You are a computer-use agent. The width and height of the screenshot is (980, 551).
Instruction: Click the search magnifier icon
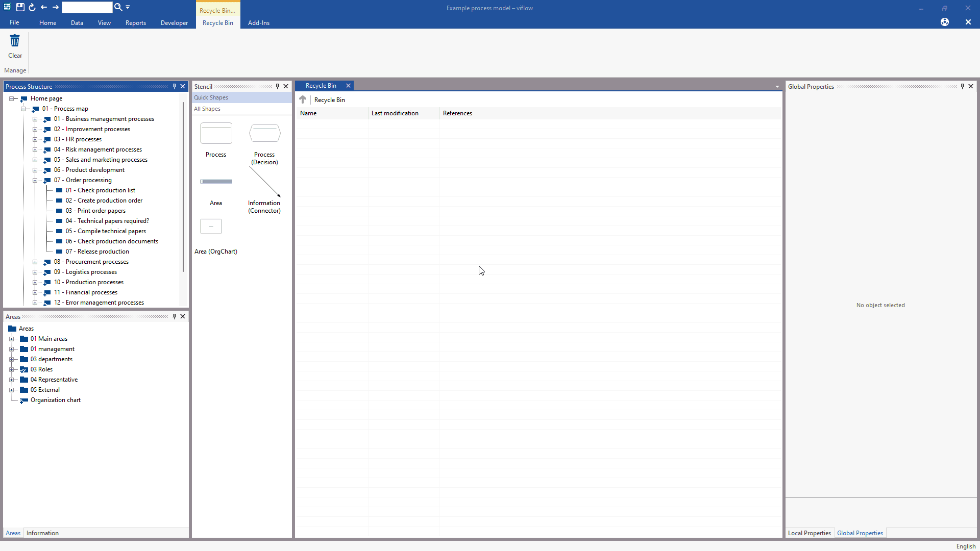pyautogui.click(x=118, y=7)
